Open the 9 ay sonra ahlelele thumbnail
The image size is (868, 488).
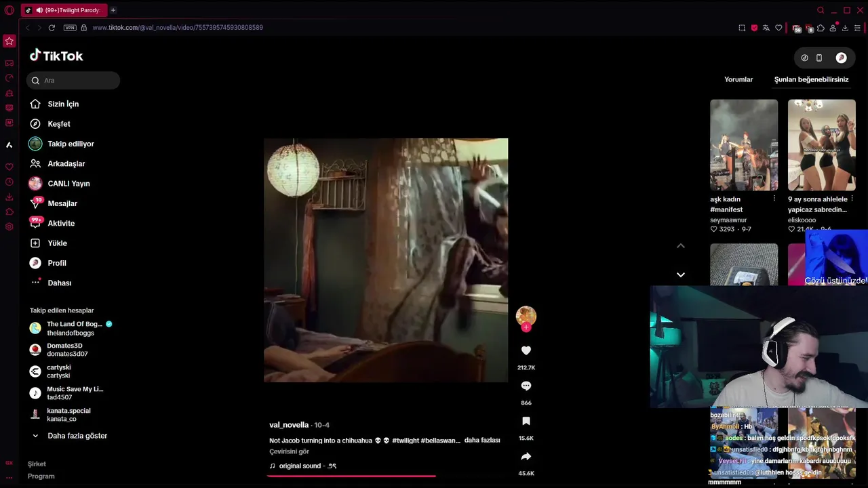822,145
